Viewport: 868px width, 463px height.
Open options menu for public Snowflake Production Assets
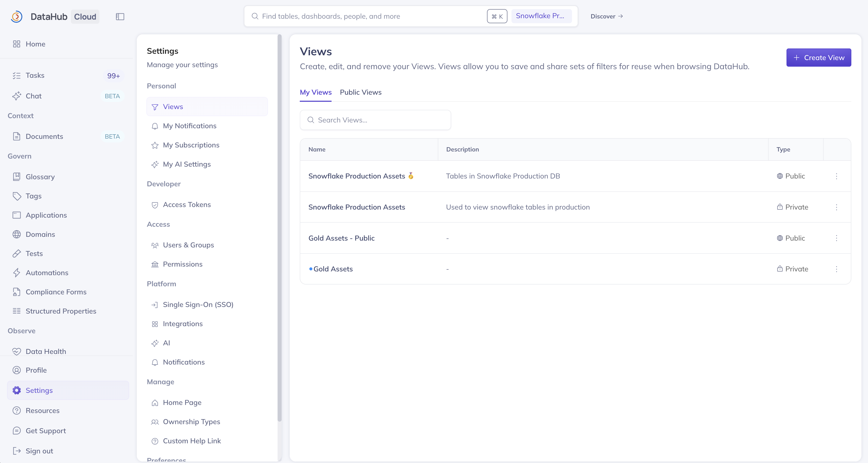[x=836, y=176]
